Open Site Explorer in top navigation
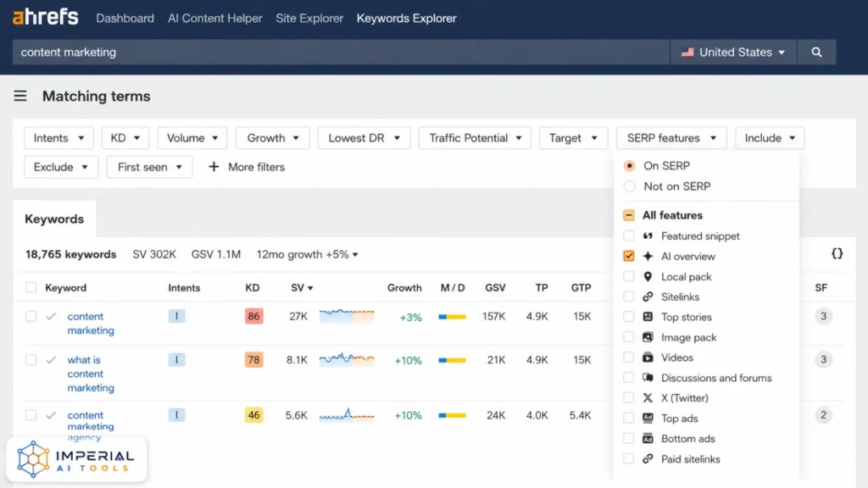The image size is (868, 488). (x=309, y=19)
